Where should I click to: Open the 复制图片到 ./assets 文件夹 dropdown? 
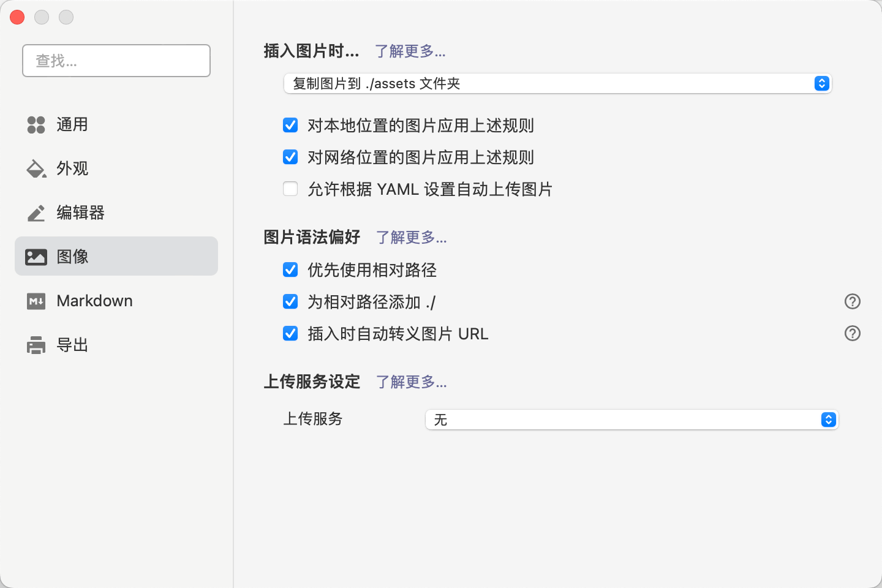pos(557,83)
